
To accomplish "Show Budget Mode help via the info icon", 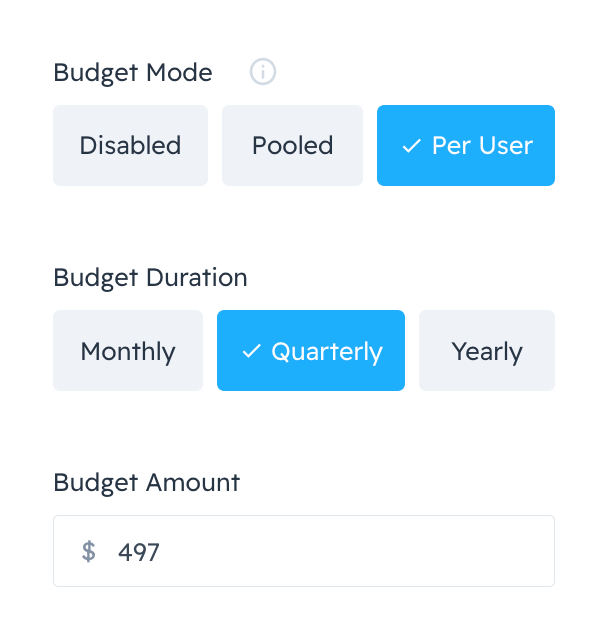I will [263, 72].
